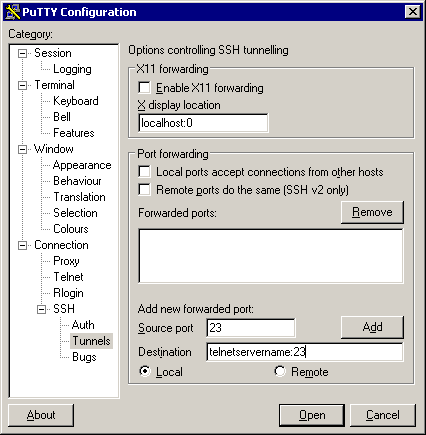Click the X display location field
The image size is (426, 435).
(x=203, y=123)
